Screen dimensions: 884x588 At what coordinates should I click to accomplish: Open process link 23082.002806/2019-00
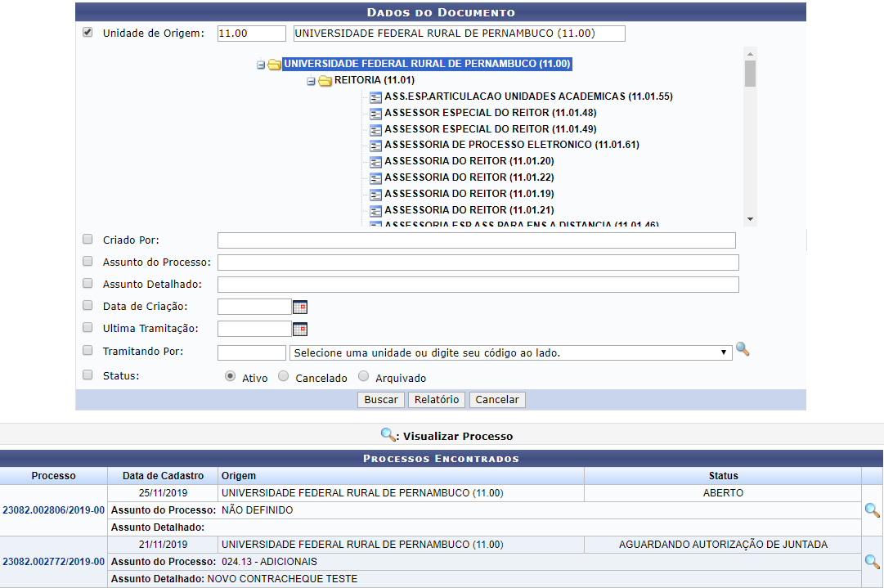(x=53, y=510)
